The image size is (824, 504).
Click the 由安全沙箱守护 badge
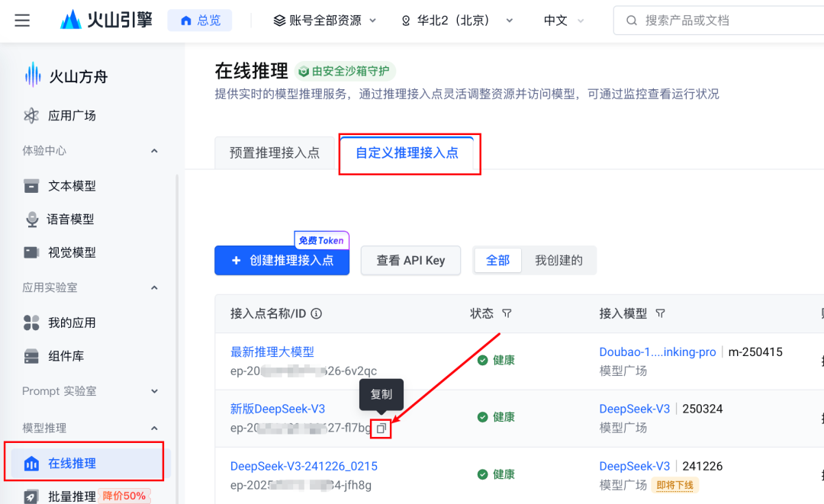[345, 71]
